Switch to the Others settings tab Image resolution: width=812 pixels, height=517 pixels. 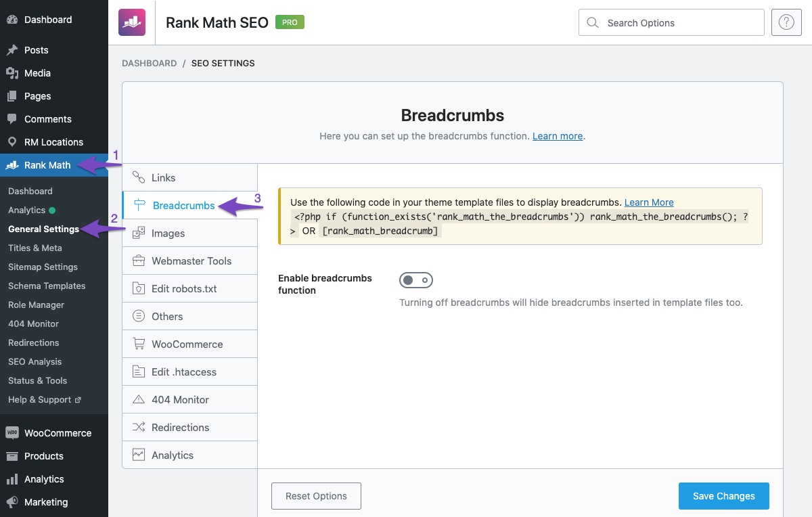(167, 316)
